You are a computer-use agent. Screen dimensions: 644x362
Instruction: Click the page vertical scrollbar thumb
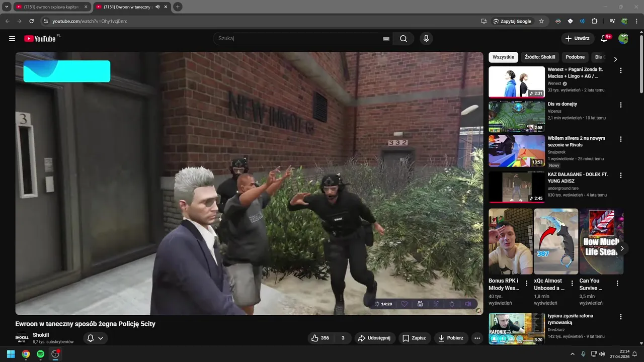(641, 64)
